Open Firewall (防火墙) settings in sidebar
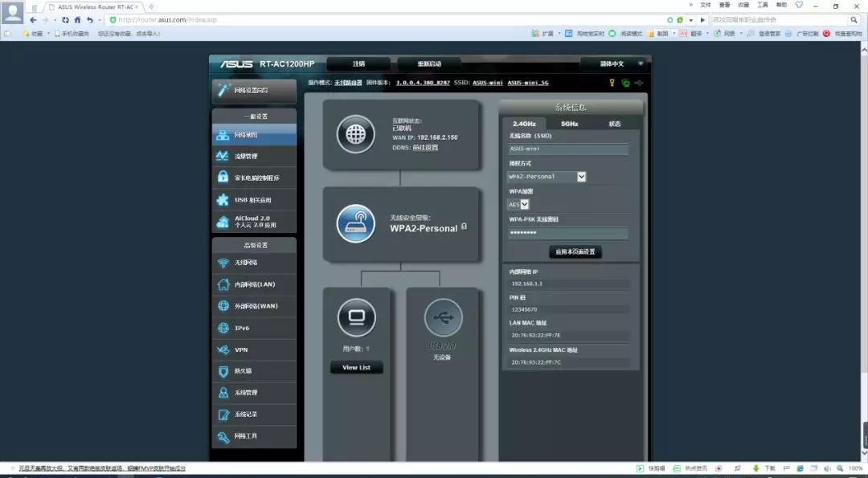 (x=254, y=371)
